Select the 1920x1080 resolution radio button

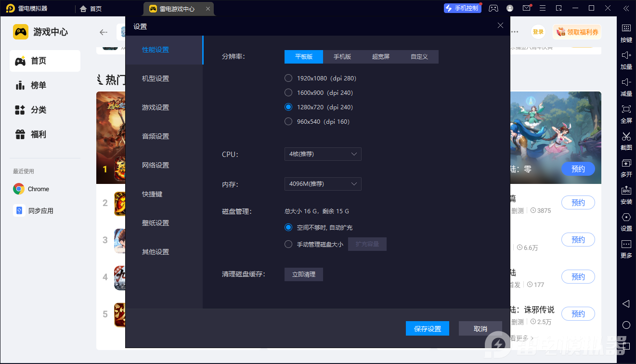[x=288, y=78]
